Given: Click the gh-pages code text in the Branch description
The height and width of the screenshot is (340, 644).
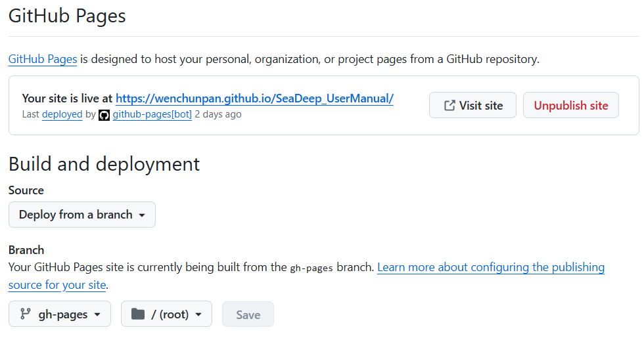Looking at the screenshot, I should [311, 268].
